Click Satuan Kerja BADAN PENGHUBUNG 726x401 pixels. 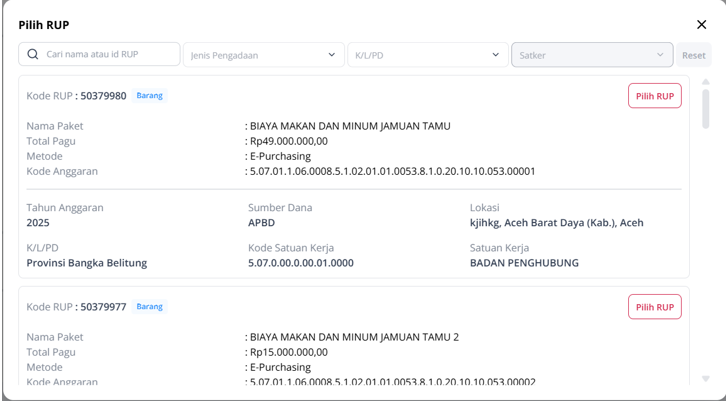(x=524, y=263)
